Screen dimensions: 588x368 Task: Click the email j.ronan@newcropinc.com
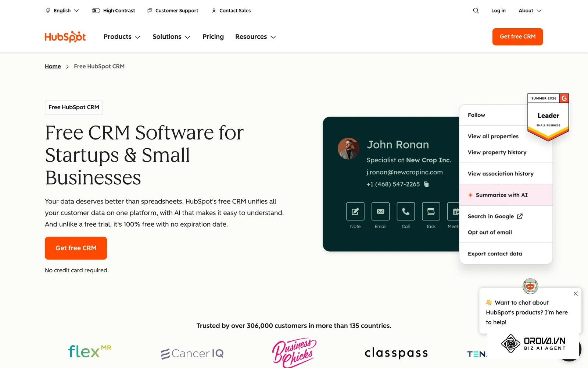[x=405, y=172]
